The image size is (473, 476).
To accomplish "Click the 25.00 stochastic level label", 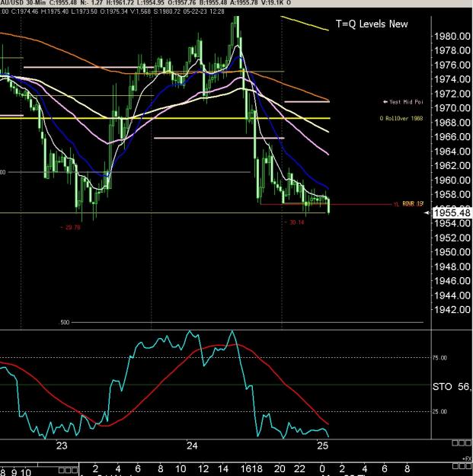I will click(439, 411).
